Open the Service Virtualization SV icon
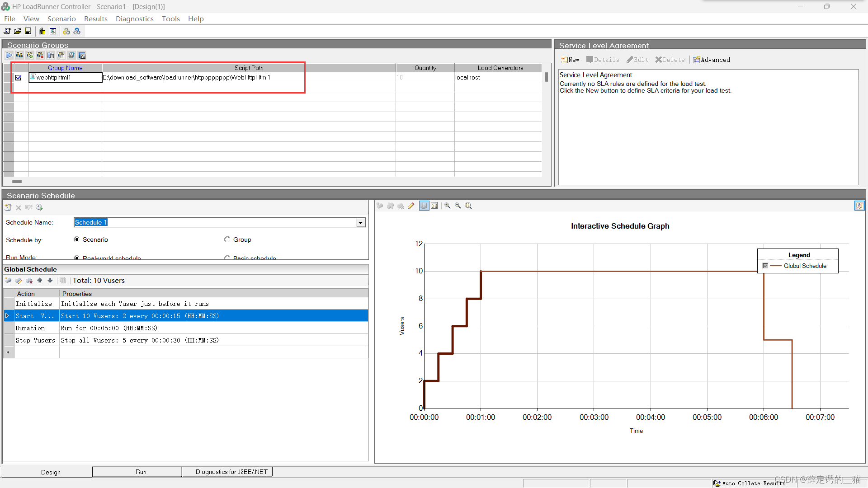868x488 pixels. click(x=82, y=55)
